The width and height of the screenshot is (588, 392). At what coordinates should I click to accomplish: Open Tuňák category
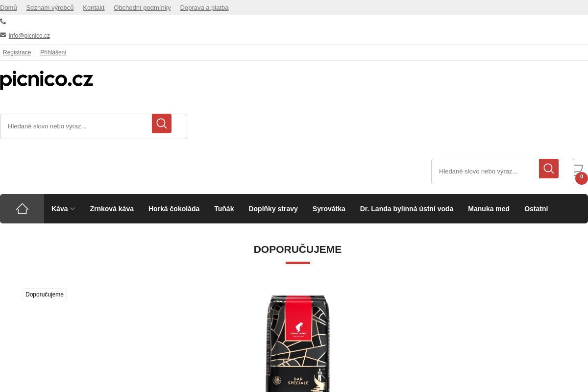click(224, 209)
